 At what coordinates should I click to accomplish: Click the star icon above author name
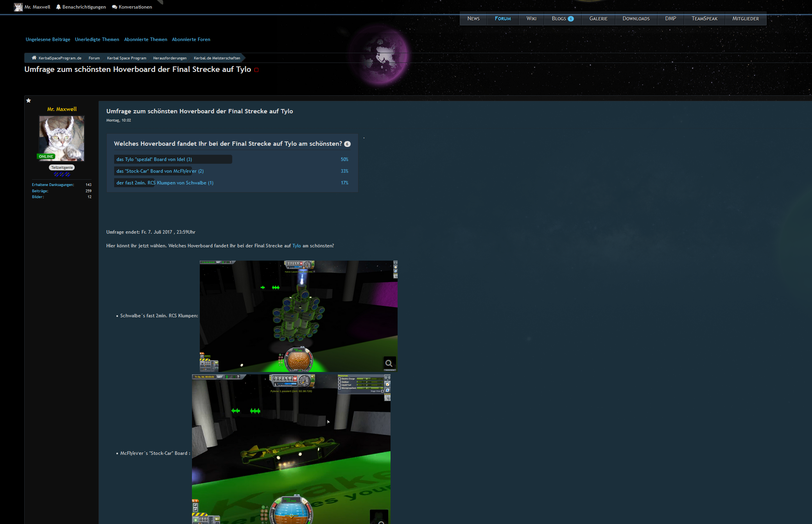click(29, 100)
